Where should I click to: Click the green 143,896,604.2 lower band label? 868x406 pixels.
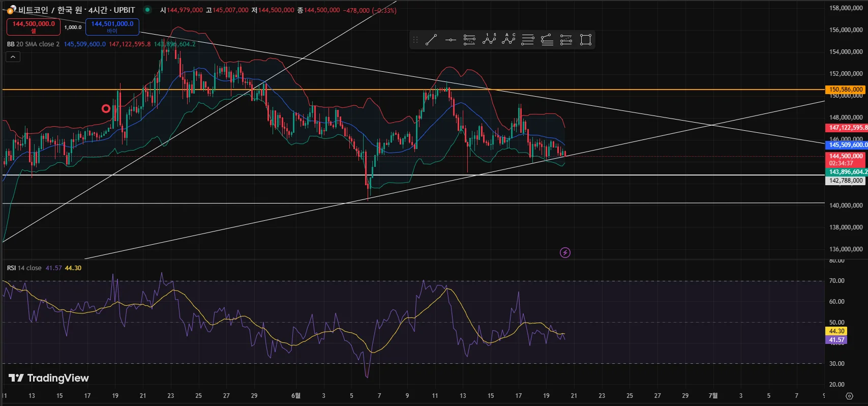pyautogui.click(x=847, y=172)
